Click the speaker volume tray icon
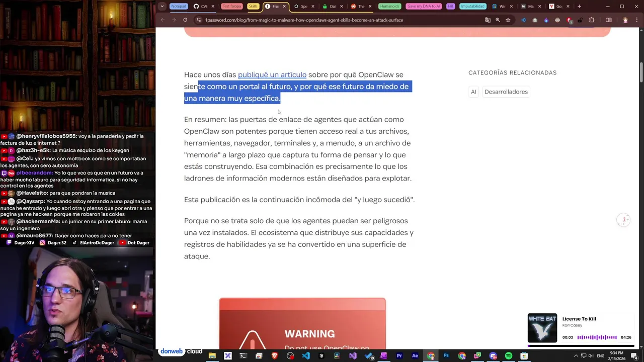Screen dimensions: 644x362 [591, 356]
